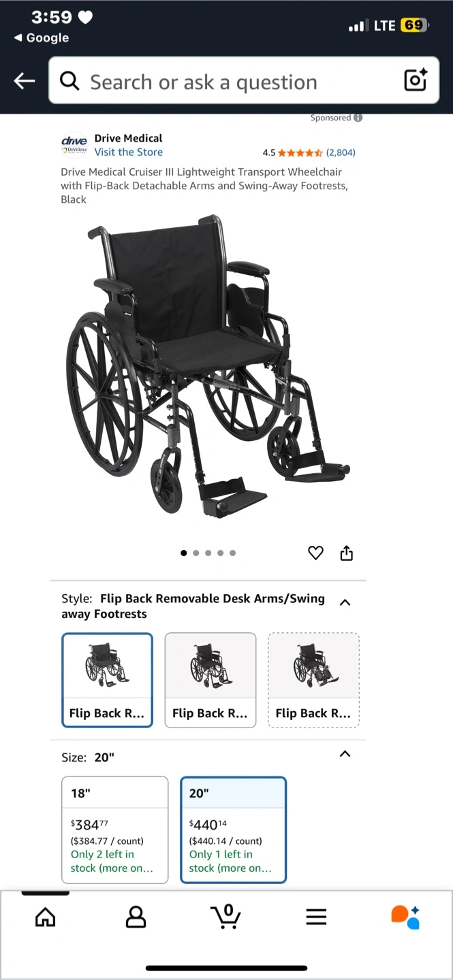Visit the Store link
This screenshot has width=453, height=980.
[129, 152]
